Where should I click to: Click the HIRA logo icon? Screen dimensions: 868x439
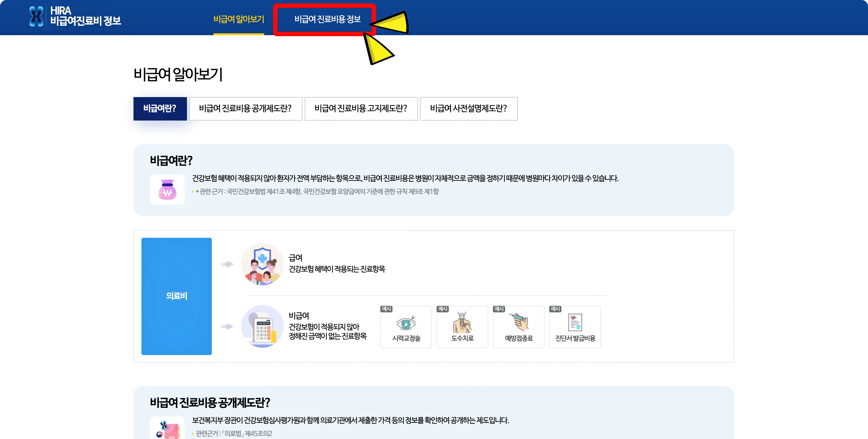(36, 16)
